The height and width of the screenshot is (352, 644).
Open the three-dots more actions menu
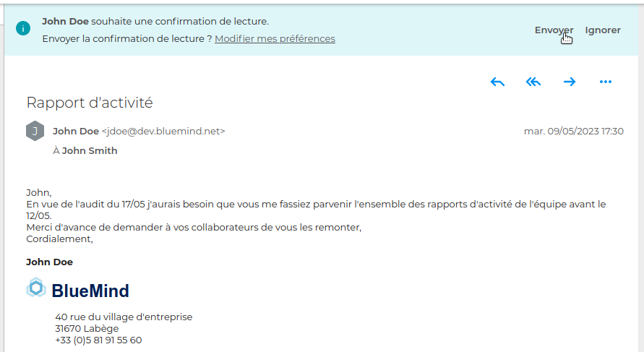click(606, 82)
